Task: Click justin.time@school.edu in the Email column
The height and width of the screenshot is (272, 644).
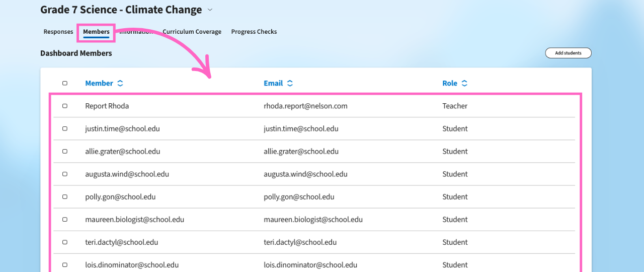Action: (x=301, y=128)
